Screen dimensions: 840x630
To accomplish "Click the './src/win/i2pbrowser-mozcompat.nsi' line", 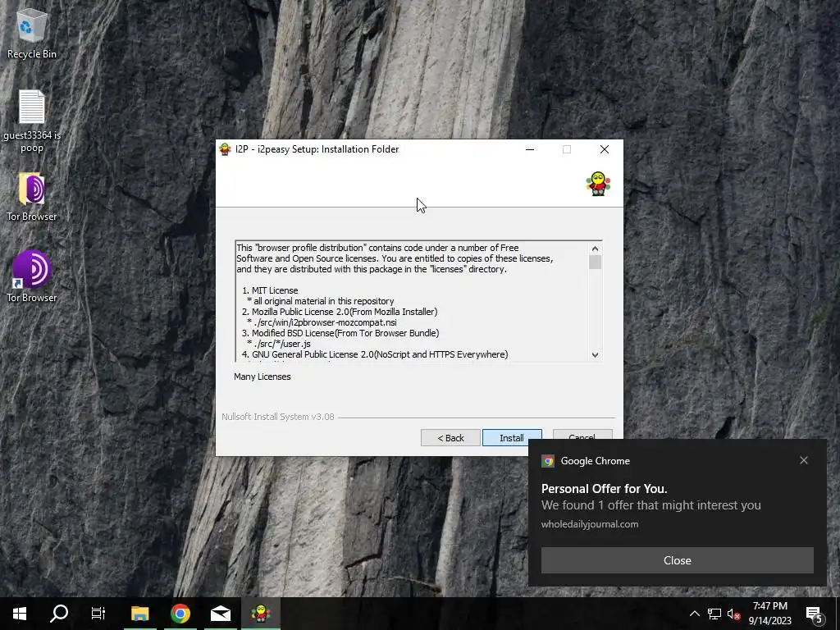I will click(322, 322).
